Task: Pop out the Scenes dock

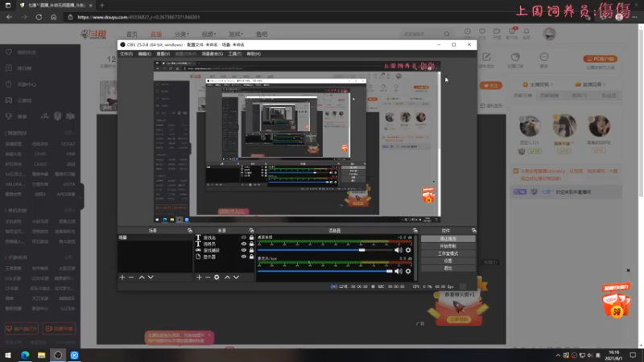Action: point(190,231)
